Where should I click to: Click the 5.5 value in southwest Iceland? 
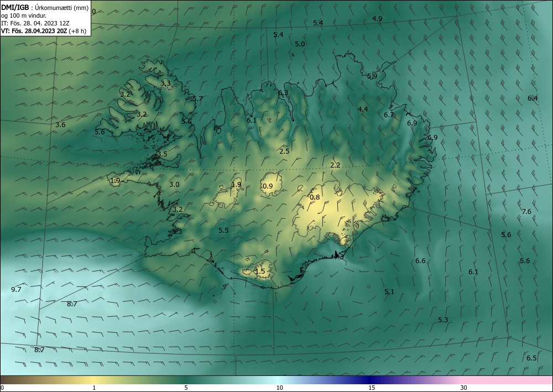(223, 230)
